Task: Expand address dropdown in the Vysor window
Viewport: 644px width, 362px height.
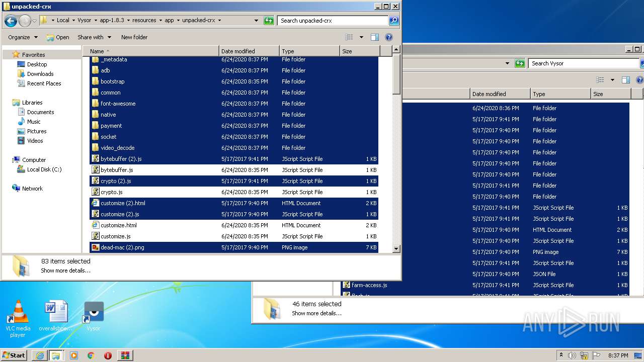Action: [x=507, y=63]
